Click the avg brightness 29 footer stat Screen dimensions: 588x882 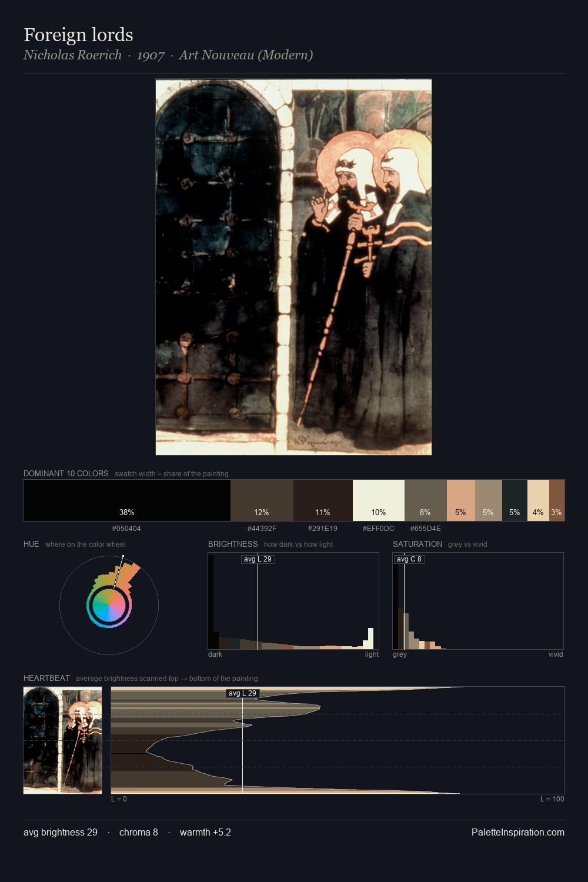coord(61,832)
